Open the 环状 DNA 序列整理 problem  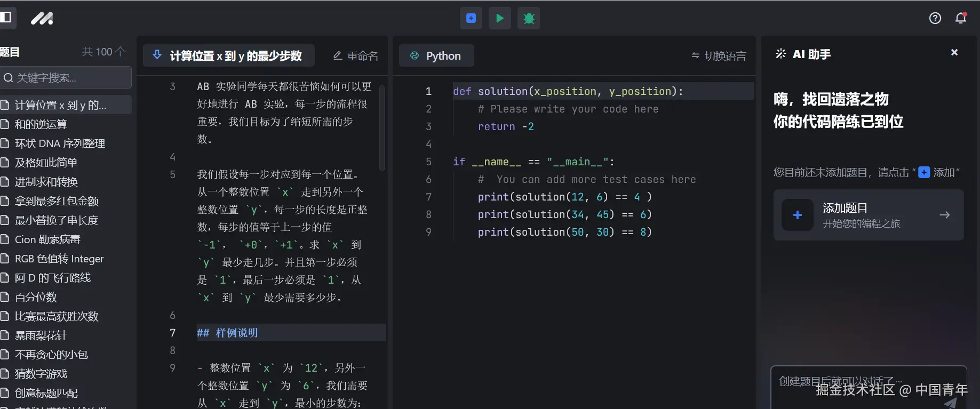pyautogui.click(x=60, y=143)
